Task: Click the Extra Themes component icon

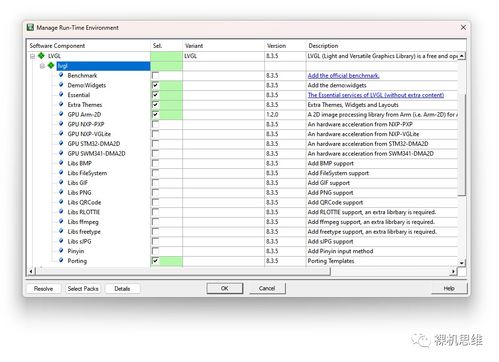Action: (61, 104)
